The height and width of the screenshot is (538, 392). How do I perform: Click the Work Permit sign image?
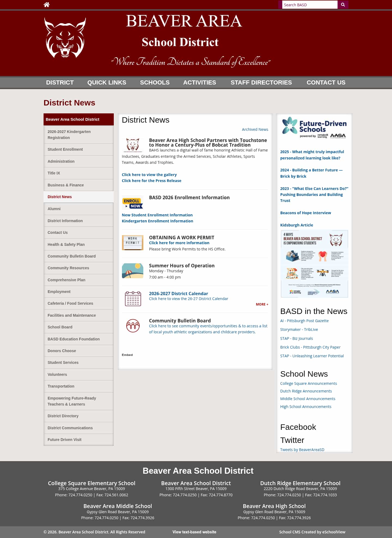[x=133, y=243]
